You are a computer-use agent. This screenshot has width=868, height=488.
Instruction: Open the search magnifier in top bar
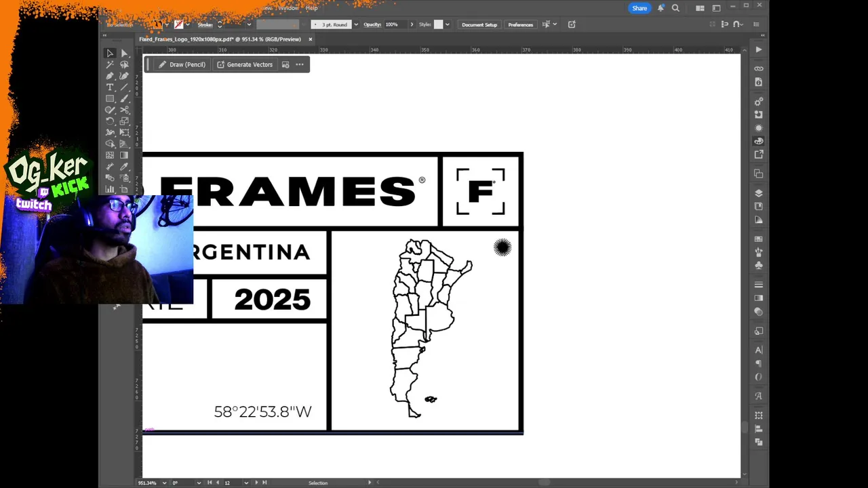(x=675, y=8)
